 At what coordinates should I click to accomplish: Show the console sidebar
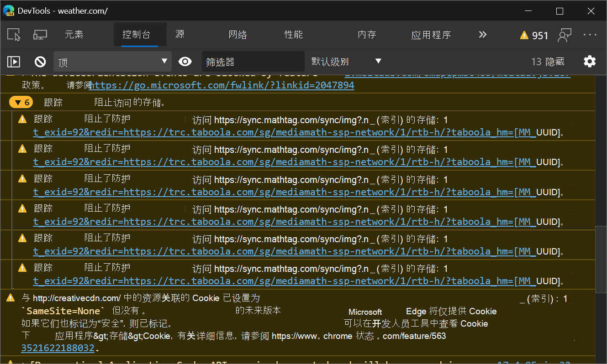pyautogui.click(x=14, y=62)
